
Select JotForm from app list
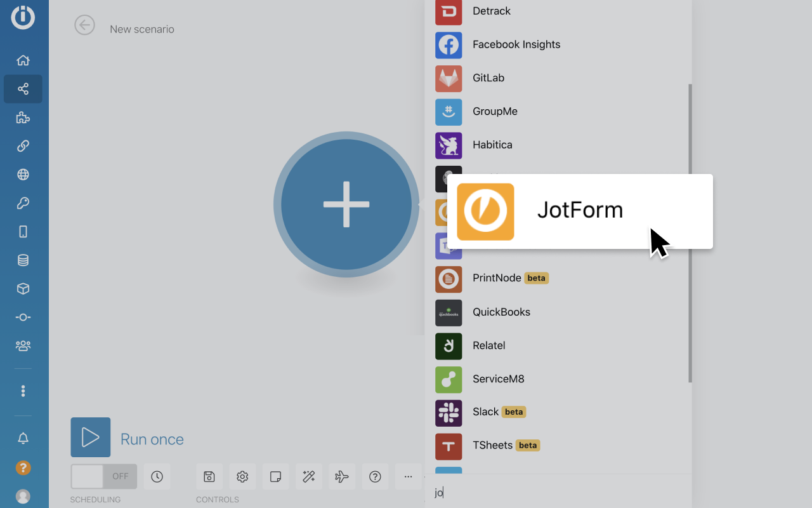(x=579, y=211)
